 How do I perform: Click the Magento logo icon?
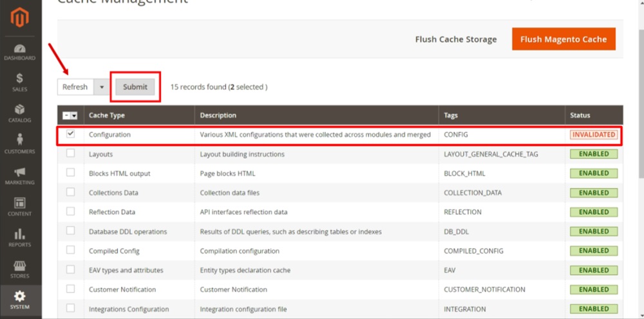point(20,19)
